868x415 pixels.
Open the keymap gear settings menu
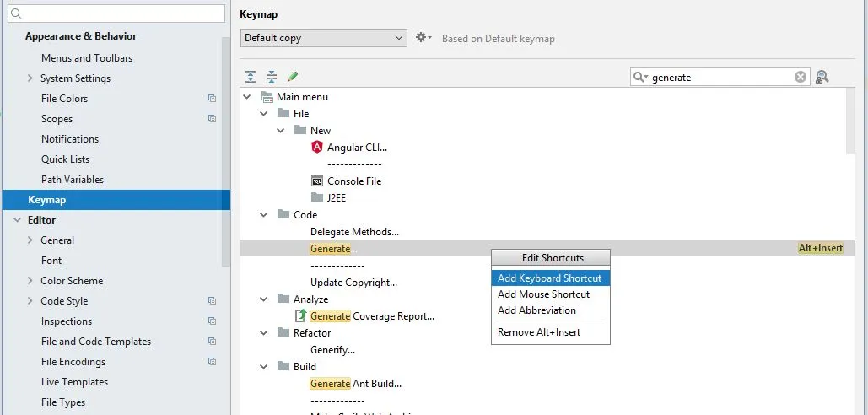point(423,38)
